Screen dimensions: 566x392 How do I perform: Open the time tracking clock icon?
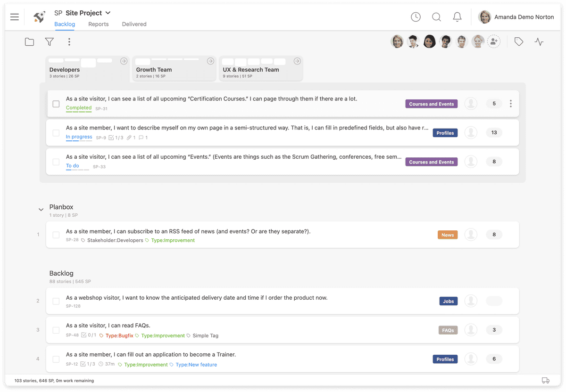pyautogui.click(x=416, y=17)
